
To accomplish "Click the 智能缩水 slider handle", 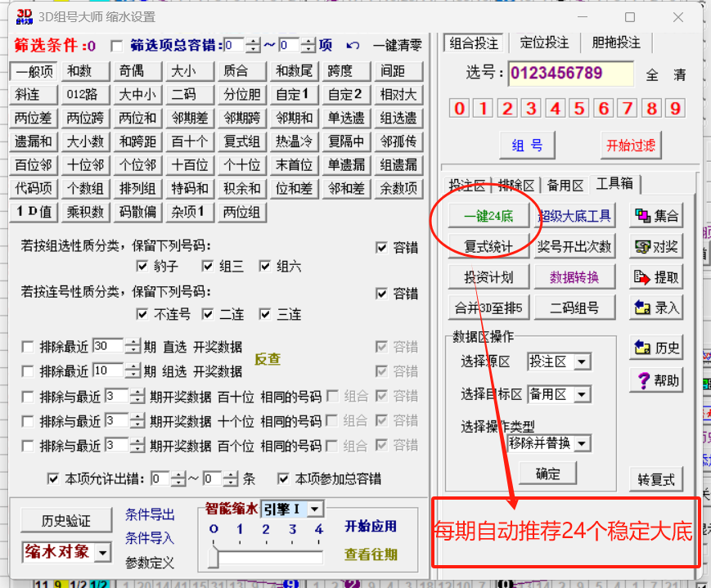I will (x=214, y=557).
